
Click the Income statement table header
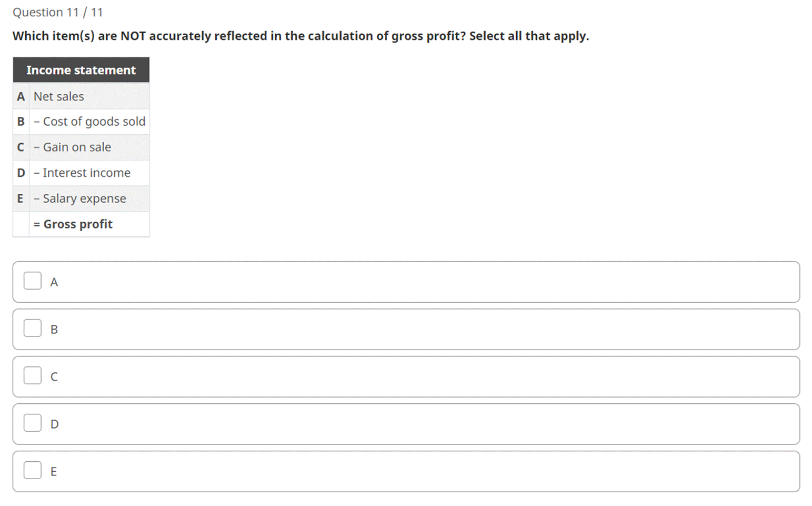[81, 70]
